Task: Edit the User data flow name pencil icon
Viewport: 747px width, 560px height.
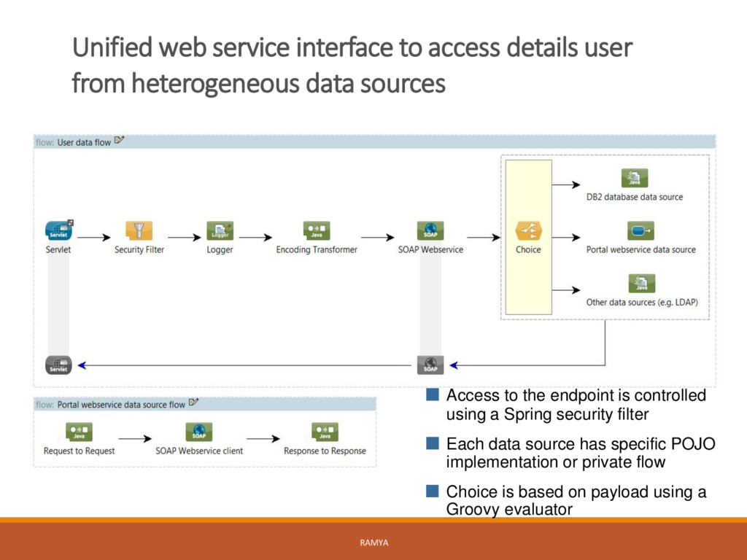Action: click(119, 141)
